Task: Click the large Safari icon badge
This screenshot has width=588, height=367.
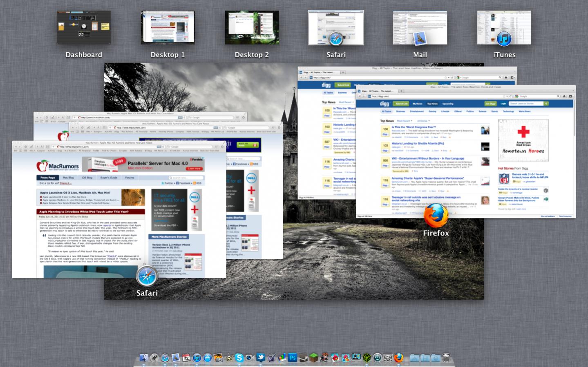Action: 147,276
